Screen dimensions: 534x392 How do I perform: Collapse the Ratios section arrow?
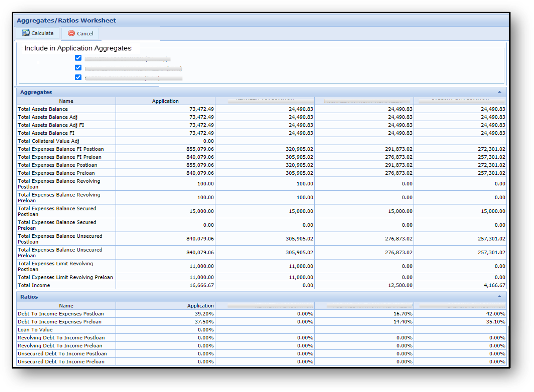(x=499, y=297)
